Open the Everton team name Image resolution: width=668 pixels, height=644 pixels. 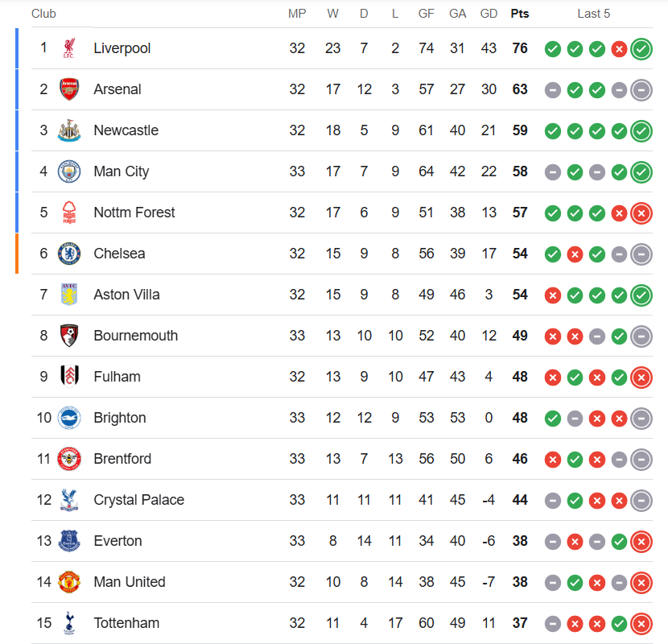pos(118,541)
